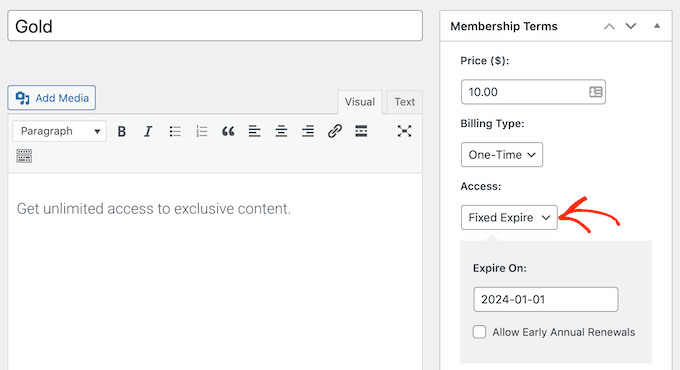Open the Billing Type One-Time dropdown
The height and width of the screenshot is (370, 680).
pos(502,154)
